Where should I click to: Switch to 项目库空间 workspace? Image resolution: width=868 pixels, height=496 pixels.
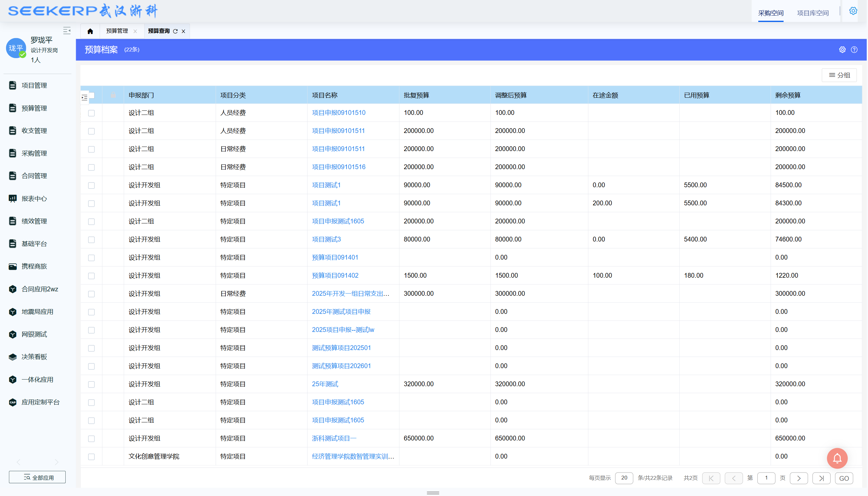click(813, 13)
